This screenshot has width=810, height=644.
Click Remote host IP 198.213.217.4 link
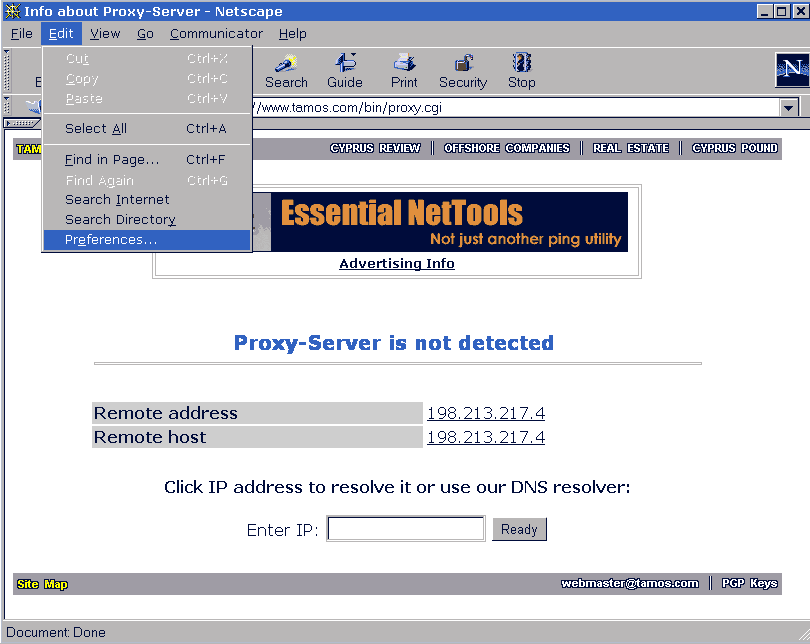click(486, 437)
